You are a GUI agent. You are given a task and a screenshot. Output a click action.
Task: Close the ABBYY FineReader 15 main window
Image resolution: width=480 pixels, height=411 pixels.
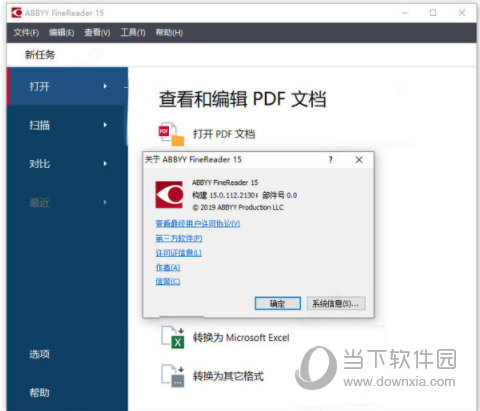pyautogui.click(x=462, y=13)
